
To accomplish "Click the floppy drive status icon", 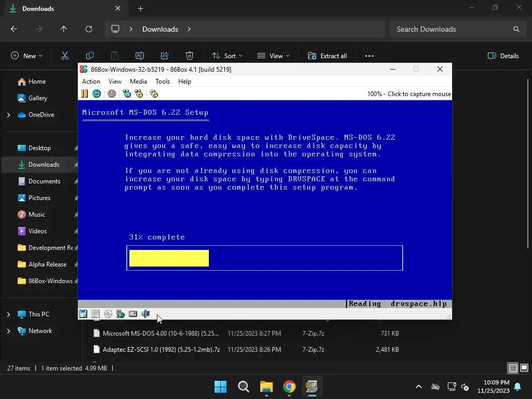I will (x=83, y=314).
